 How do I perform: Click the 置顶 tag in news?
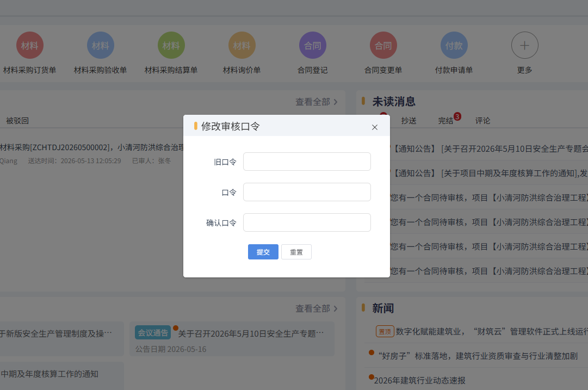tap(385, 331)
